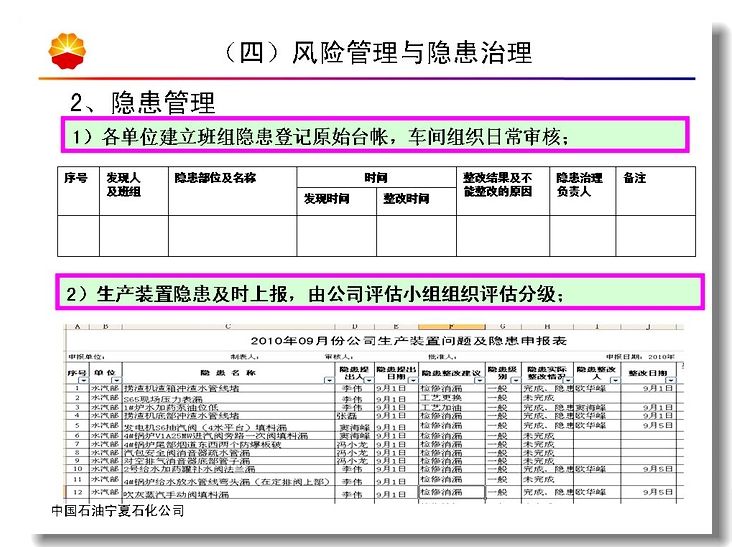The image size is (732, 547).
Task: Select cell 捞渣机渣箱冲渣水管线堵 in row 1
Action: (228, 388)
